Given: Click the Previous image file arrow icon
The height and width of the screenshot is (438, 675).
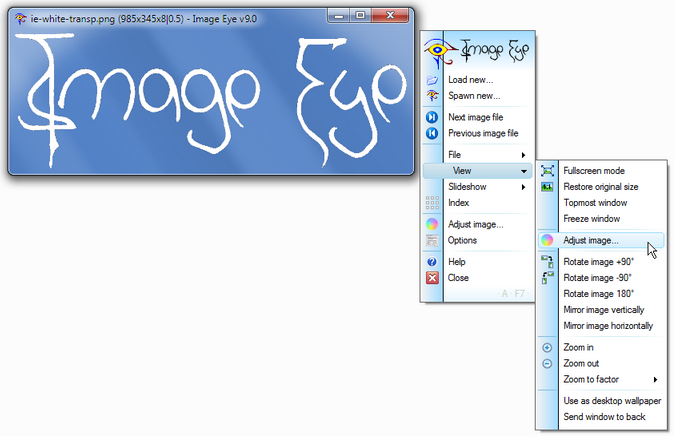Looking at the screenshot, I should click(x=432, y=133).
